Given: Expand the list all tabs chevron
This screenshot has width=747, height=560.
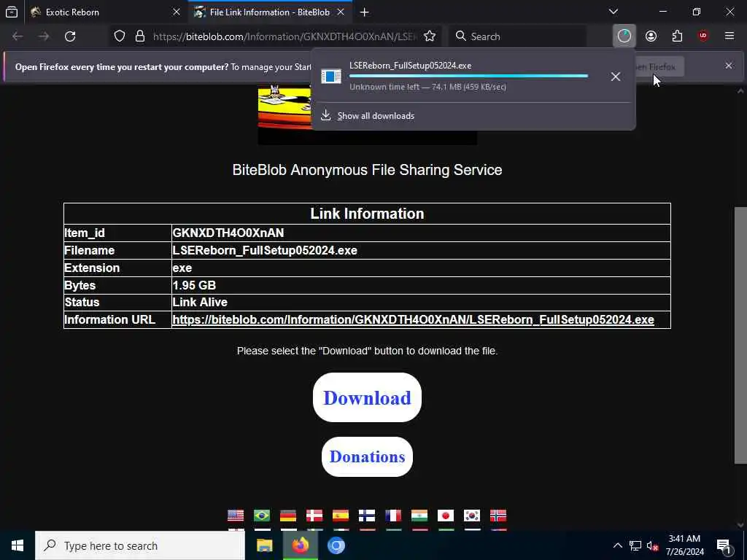Looking at the screenshot, I should [614, 12].
